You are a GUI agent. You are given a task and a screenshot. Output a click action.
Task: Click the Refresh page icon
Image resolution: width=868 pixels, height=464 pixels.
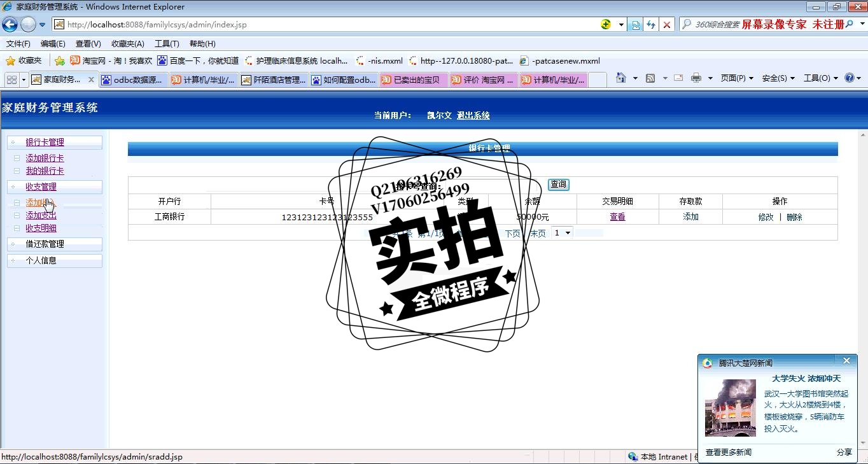click(x=651, y=25)
